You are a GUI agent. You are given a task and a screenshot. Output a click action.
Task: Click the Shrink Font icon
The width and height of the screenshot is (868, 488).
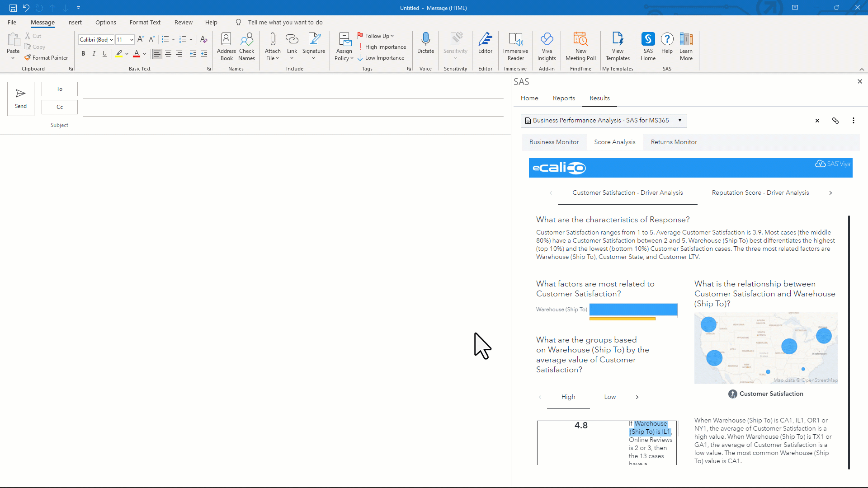point(152,39)
